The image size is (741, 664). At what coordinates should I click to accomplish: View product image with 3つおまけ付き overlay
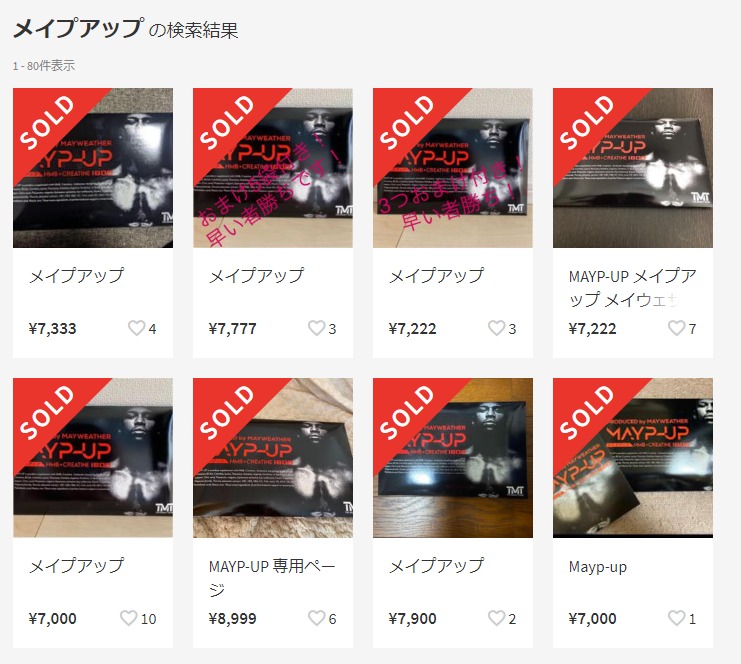pos(453,168)
